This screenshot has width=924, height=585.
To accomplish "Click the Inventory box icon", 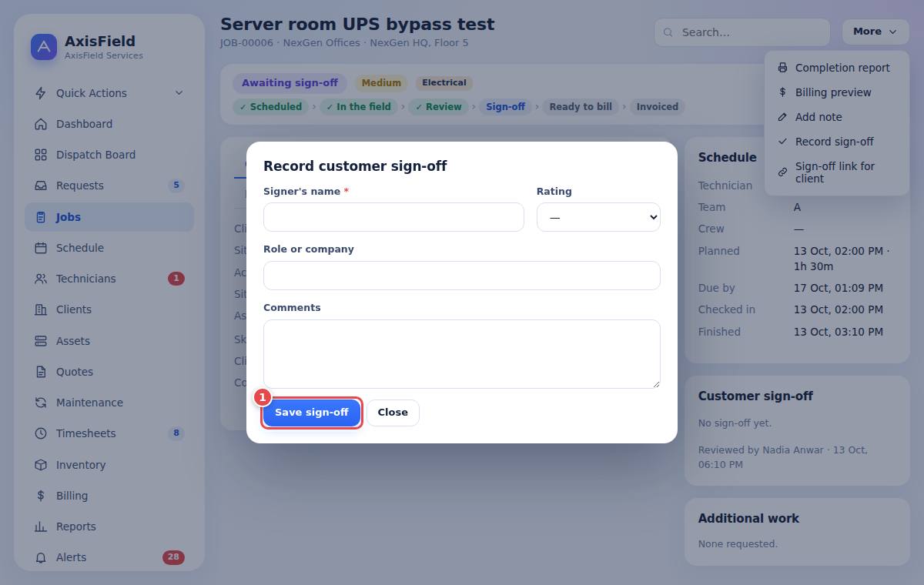I will (41, 465).
